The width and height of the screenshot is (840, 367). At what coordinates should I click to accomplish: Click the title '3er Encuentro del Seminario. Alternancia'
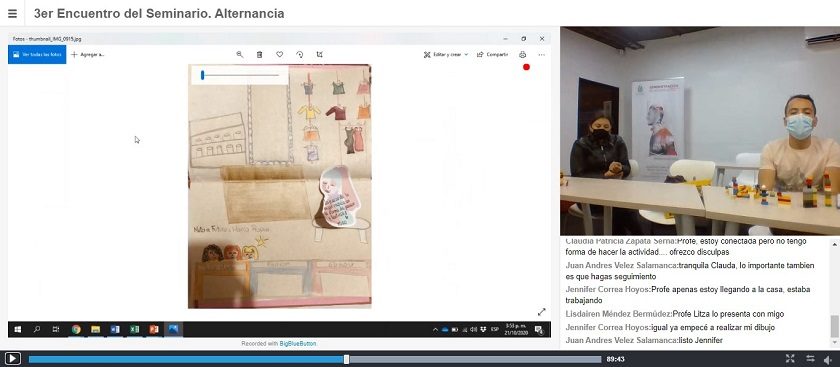[x=159, y=13]
